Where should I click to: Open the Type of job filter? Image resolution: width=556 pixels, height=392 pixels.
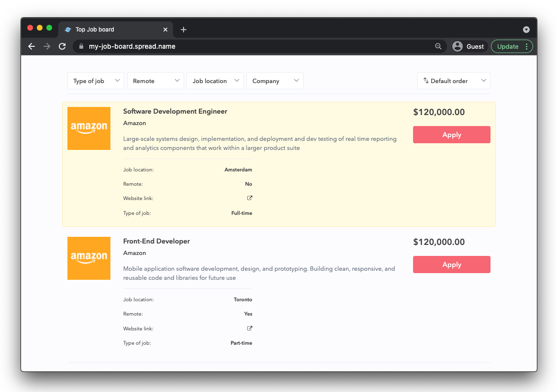click(96, 80)
